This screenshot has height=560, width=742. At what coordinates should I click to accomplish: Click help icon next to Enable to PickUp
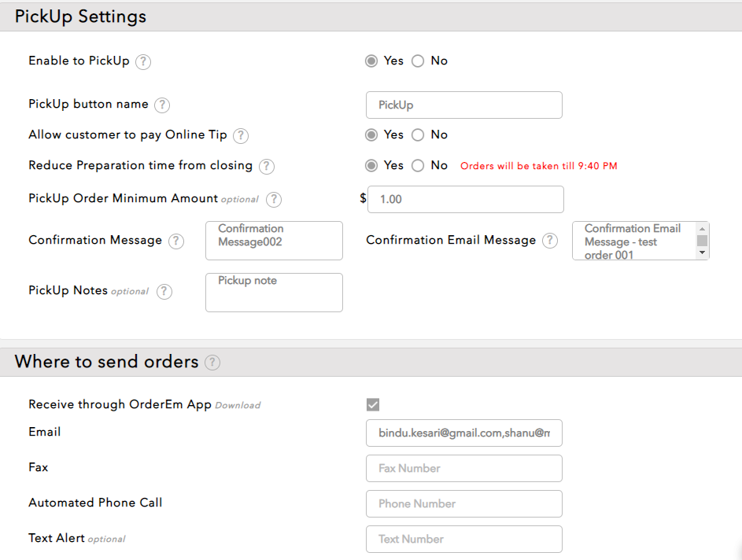tap(143, 61)
